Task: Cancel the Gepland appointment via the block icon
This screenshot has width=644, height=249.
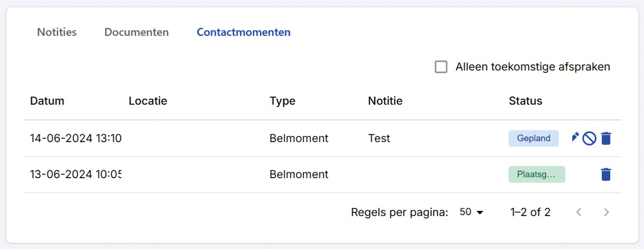Action: pos(589,138)
